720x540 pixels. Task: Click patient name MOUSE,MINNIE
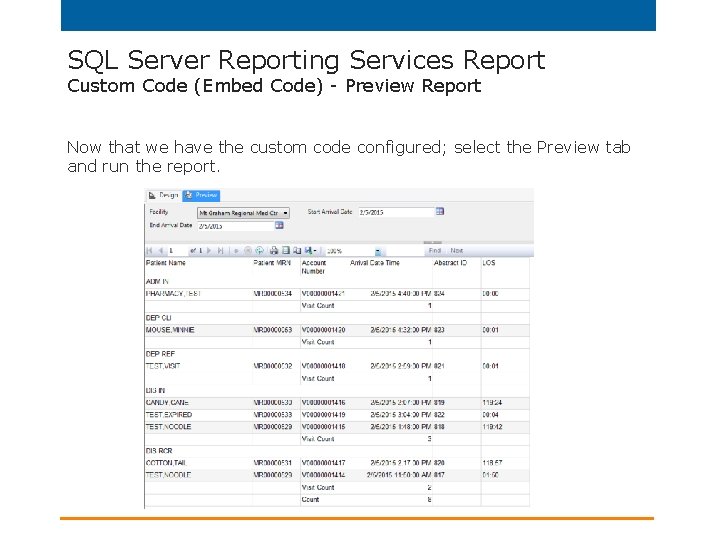point(170,330)
